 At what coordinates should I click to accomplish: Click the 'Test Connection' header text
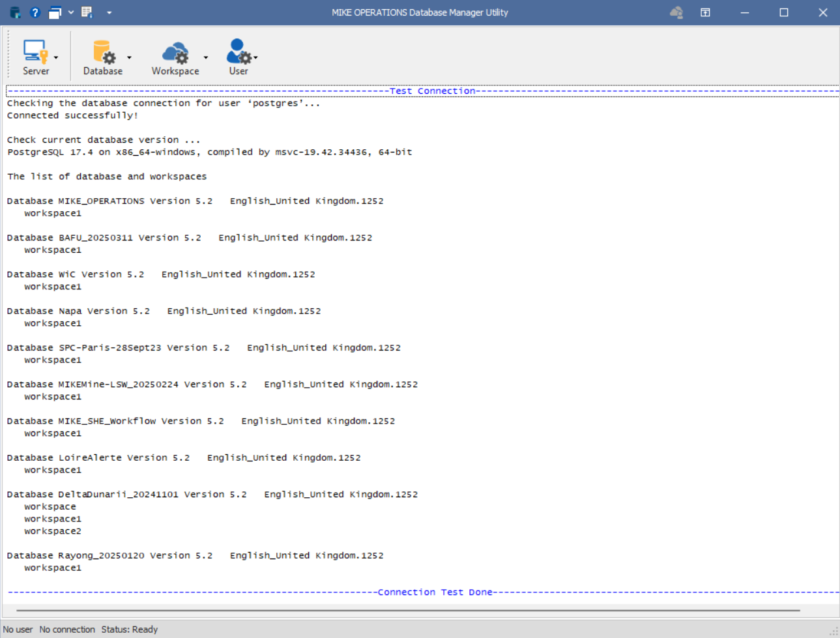point(433,91)
